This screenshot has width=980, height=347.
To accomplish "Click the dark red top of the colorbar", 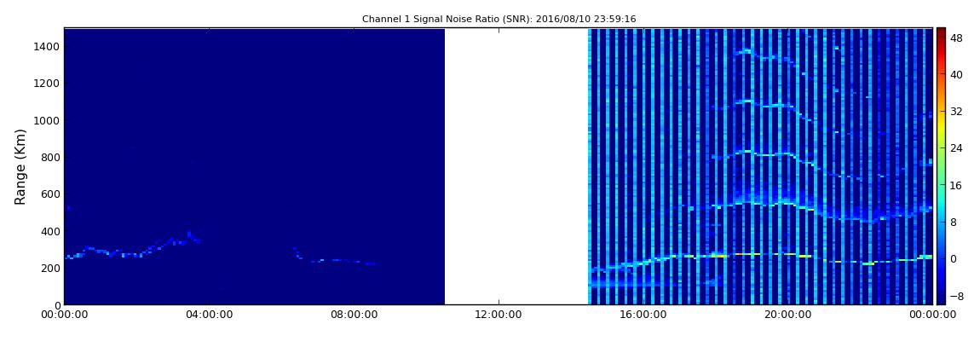I will point(941,32).
